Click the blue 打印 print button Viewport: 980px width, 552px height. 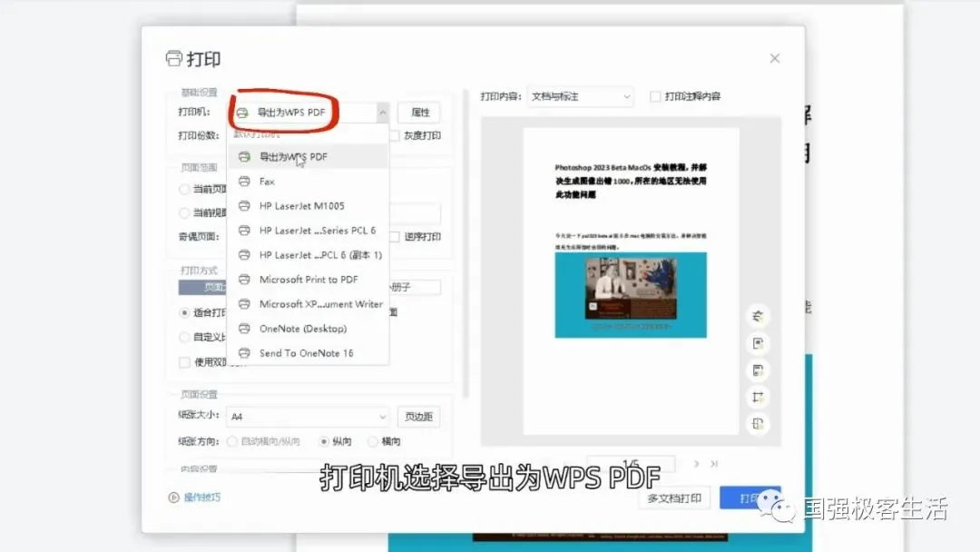(749, 498)
